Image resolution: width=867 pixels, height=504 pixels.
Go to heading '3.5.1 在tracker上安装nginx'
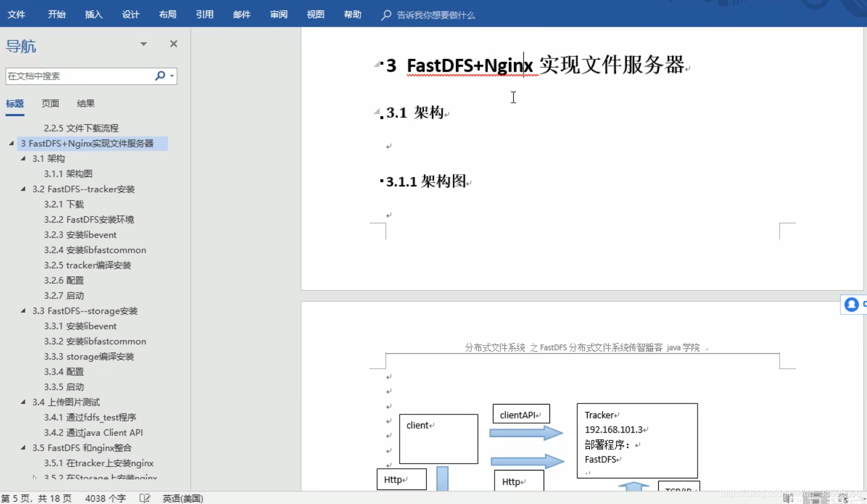coord(98,463)
